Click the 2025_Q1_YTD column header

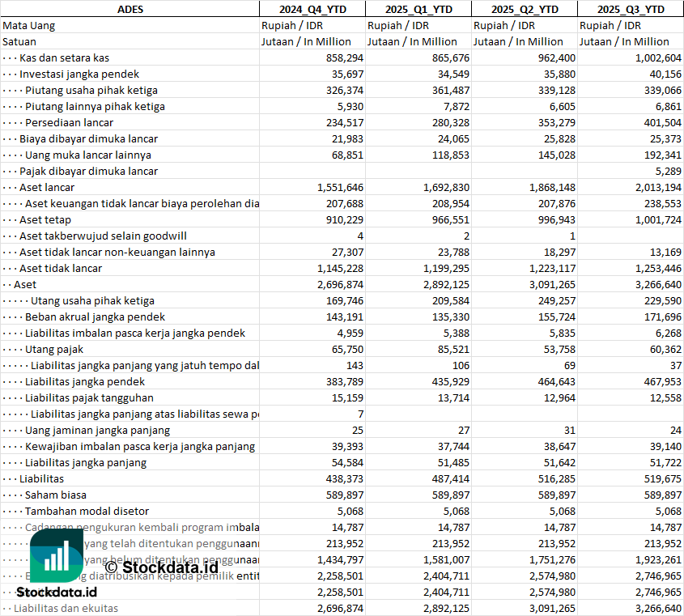418,9
